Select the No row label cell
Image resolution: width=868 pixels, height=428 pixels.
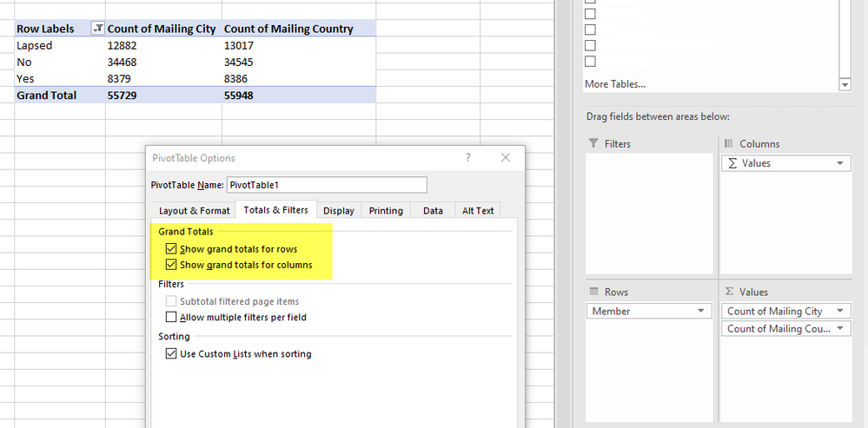coord(60,62)
